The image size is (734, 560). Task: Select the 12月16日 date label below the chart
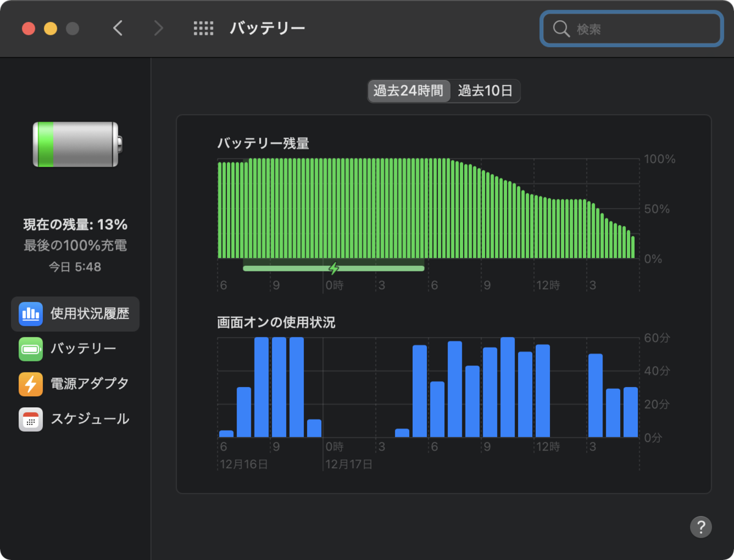[x=242, y=464]
